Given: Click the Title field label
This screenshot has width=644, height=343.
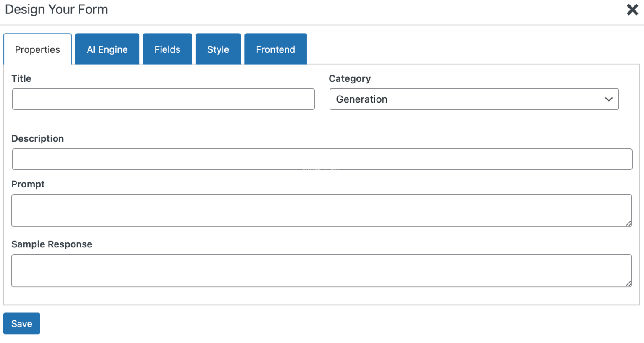Looking at the screenshot, I should 21,78.
